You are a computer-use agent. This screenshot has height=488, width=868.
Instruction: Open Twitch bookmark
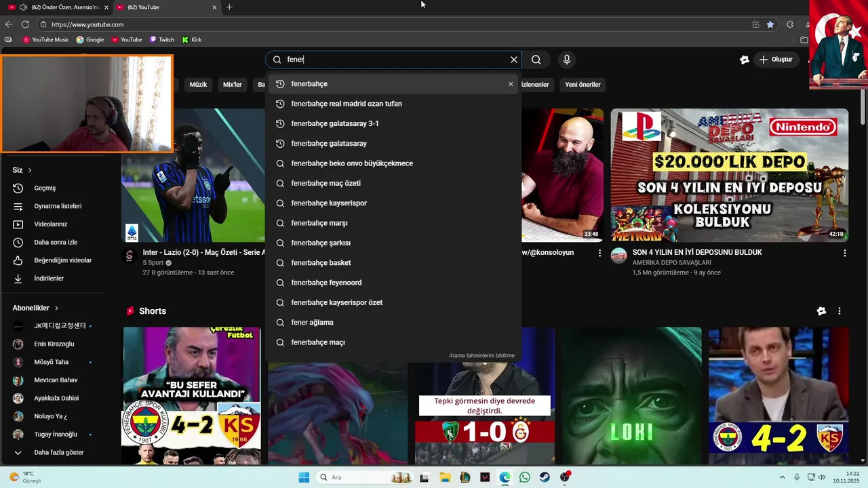click(x=161, y=40)
